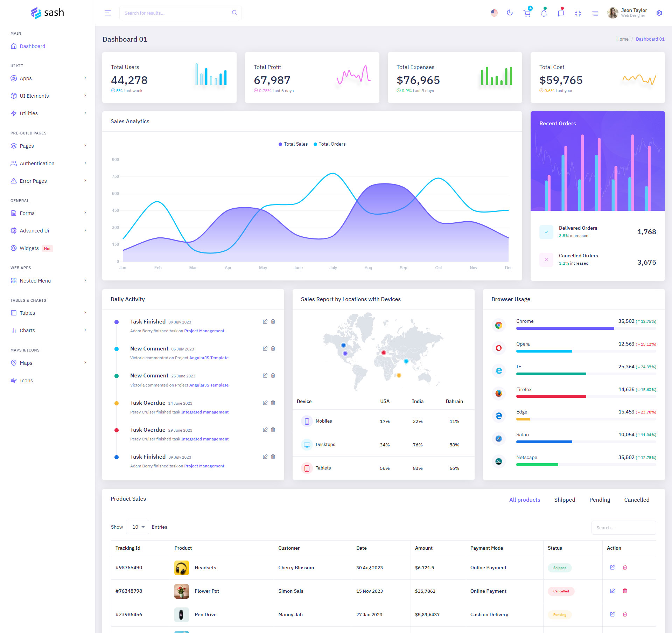The image size is (672, 633).
Task: Delete the Flower Pot order row
Action: pos(625,591)
